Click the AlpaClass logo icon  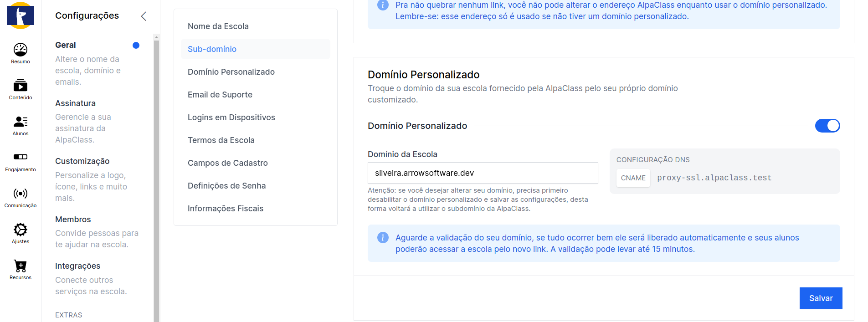(x=21, y=15)
